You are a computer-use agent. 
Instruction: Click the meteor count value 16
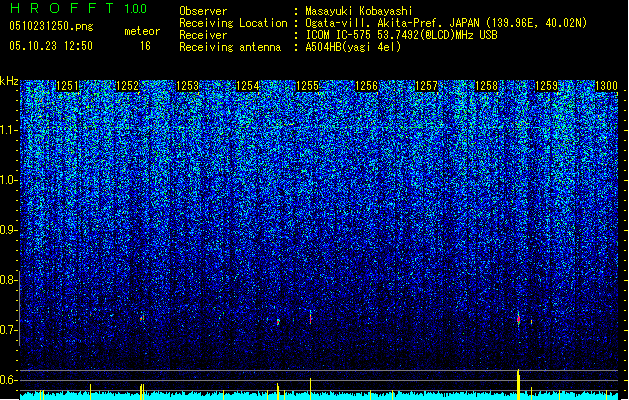point(145,46)
